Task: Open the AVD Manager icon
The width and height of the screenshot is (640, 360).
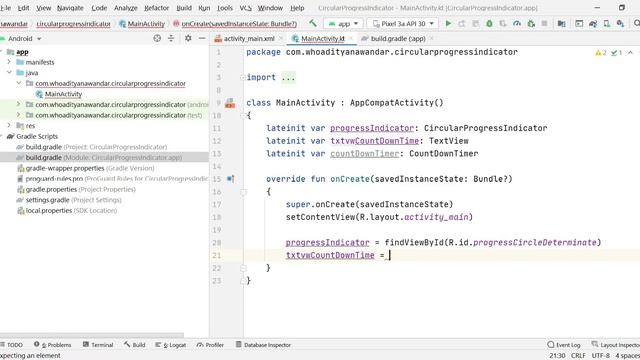Action: (x=607, y=24)
